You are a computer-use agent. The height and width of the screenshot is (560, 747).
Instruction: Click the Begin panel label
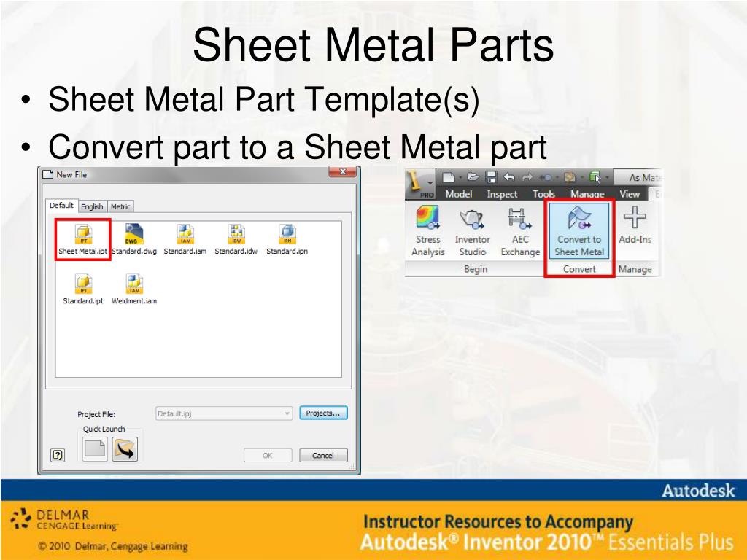coord(476,269)
